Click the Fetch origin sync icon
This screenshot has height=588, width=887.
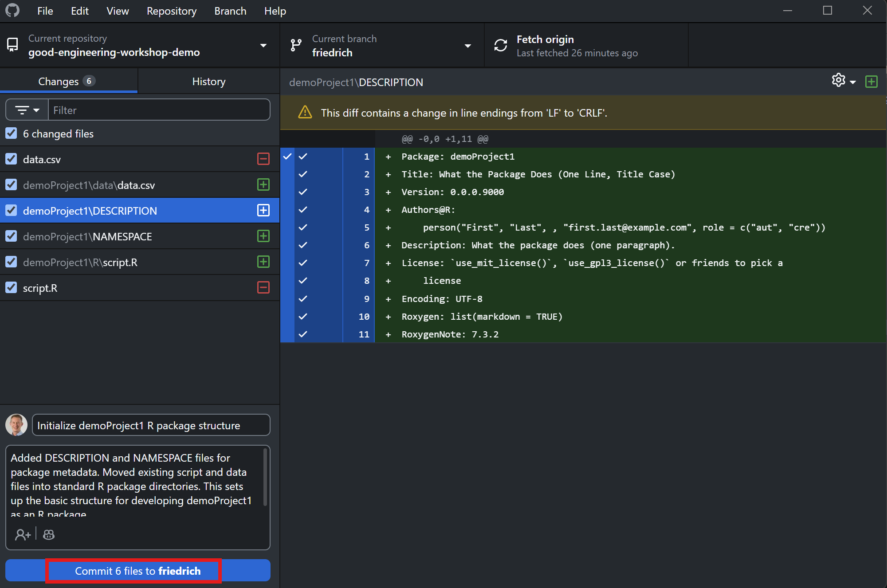[x=501, y=46]
